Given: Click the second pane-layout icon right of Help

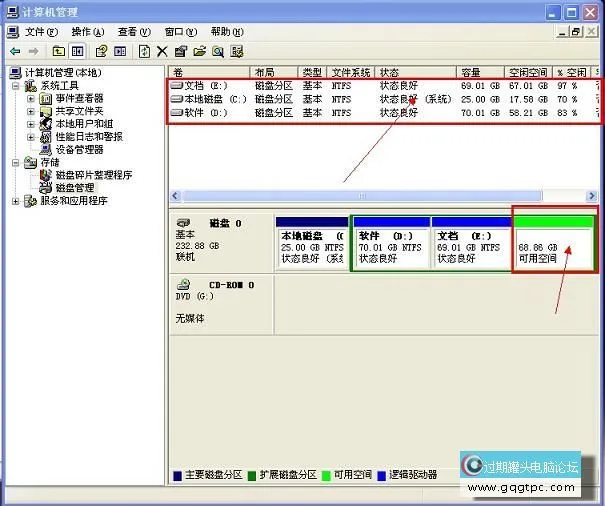Looking at the screenshot, I should pos(120,51).
